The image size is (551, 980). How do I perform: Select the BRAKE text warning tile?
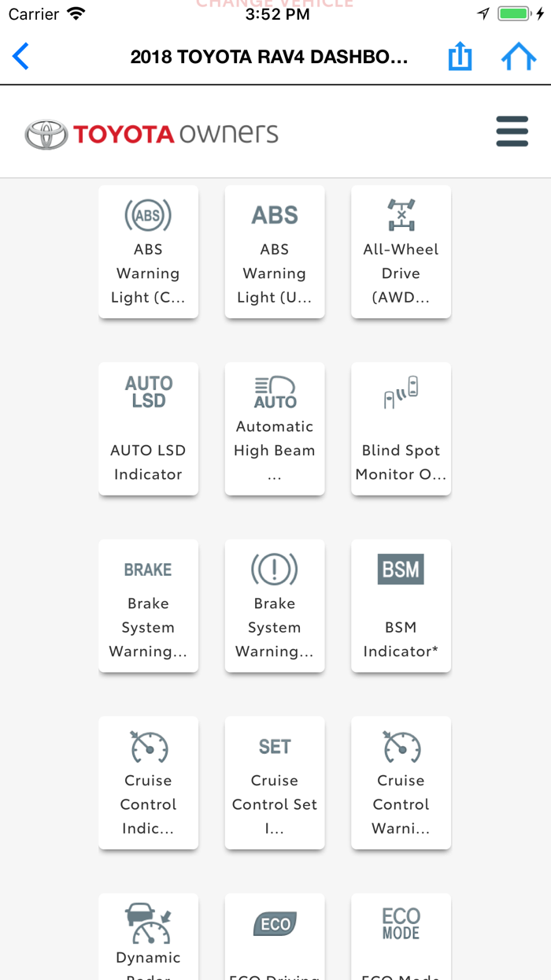pos(148,606)
